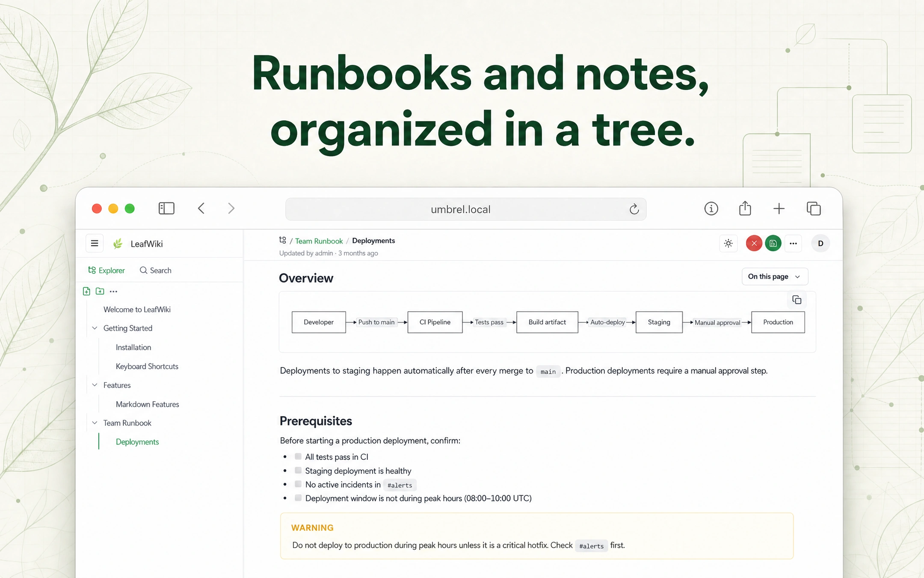Switch the light/dark theme

pyautogui.click(x=728, y=243)
